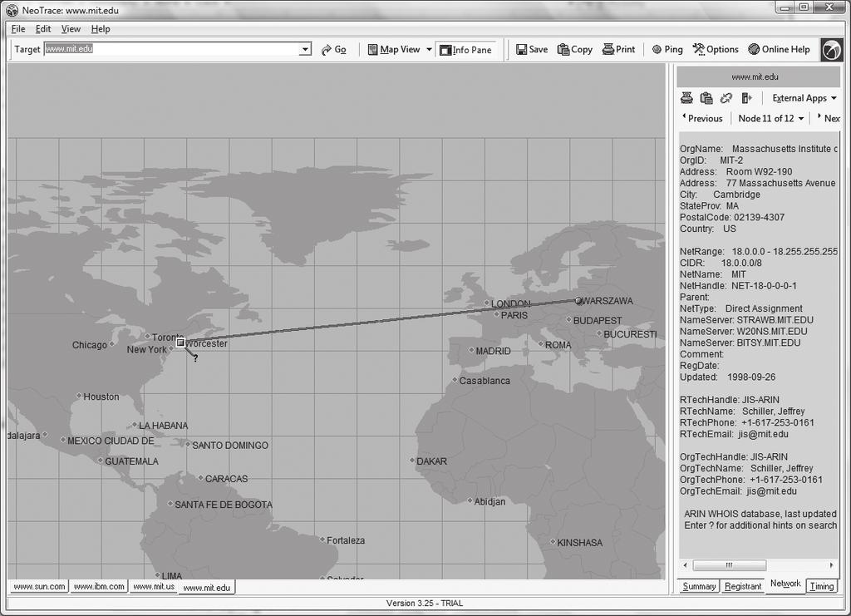The width and height of the screenshot is (851, 616).
Task: Select the Worcester node square marker on map
Action: click(x=180, y=342)
